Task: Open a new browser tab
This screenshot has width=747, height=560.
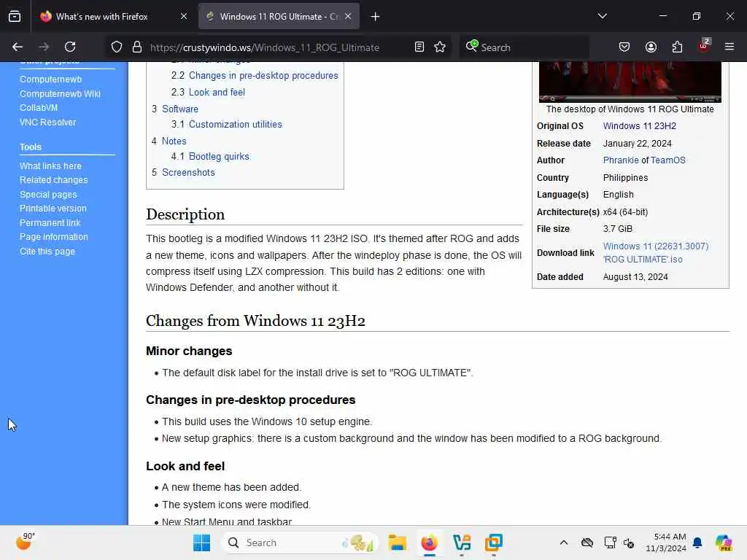Action: click(x=376, y=17)
